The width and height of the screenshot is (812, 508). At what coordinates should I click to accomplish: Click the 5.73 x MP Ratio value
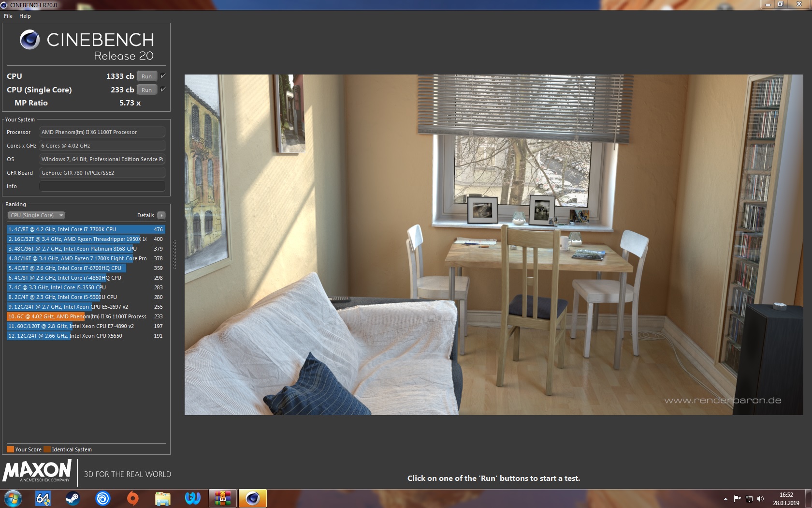[x=130, y=103]
